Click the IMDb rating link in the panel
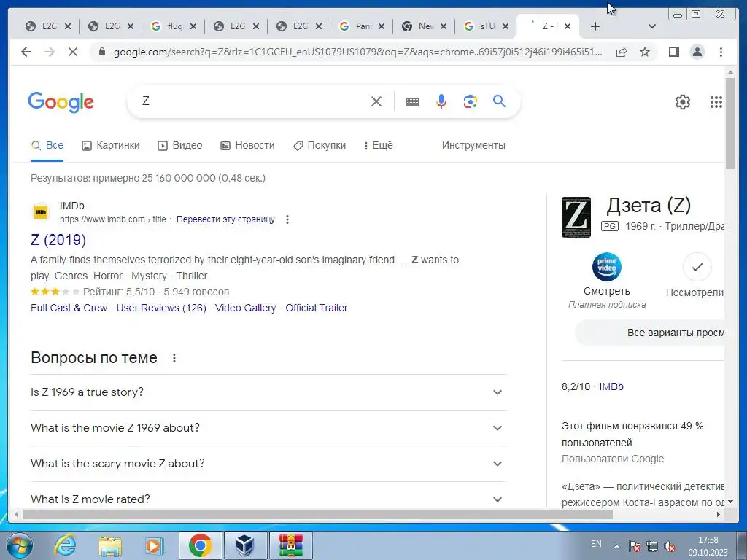Viewport: 747px width, 560px height. 611,386
